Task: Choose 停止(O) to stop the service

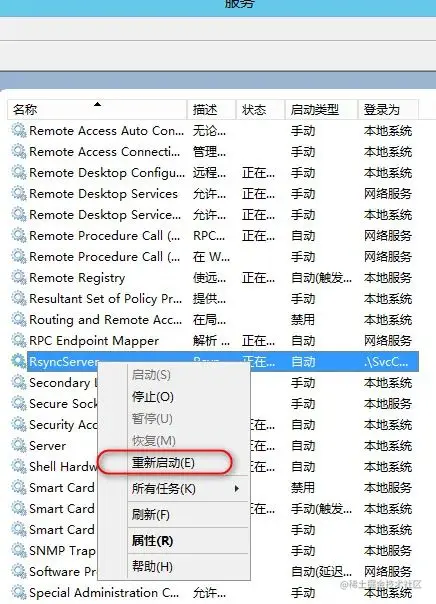Action: [153, 397]
